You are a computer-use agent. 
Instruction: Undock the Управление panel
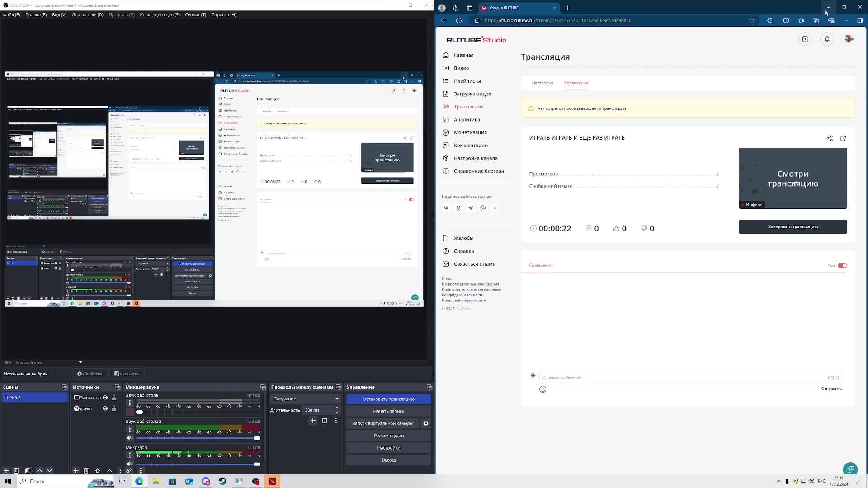coord(429,387)
